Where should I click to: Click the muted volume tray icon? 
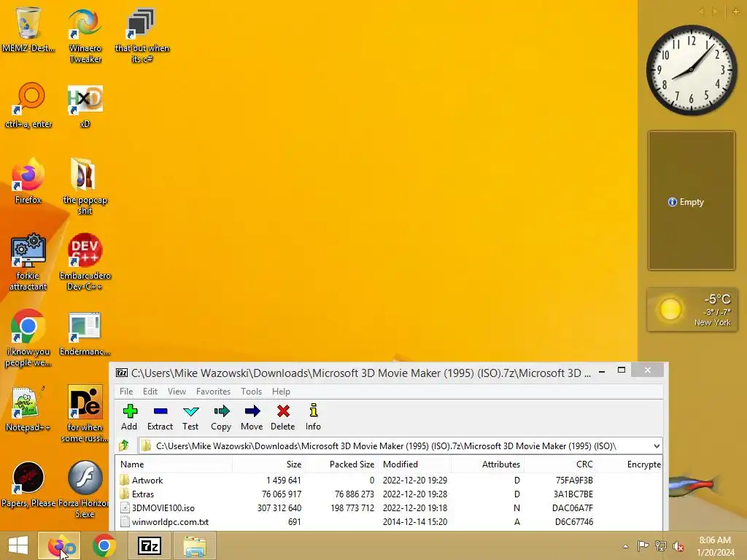tap(678, 545)
